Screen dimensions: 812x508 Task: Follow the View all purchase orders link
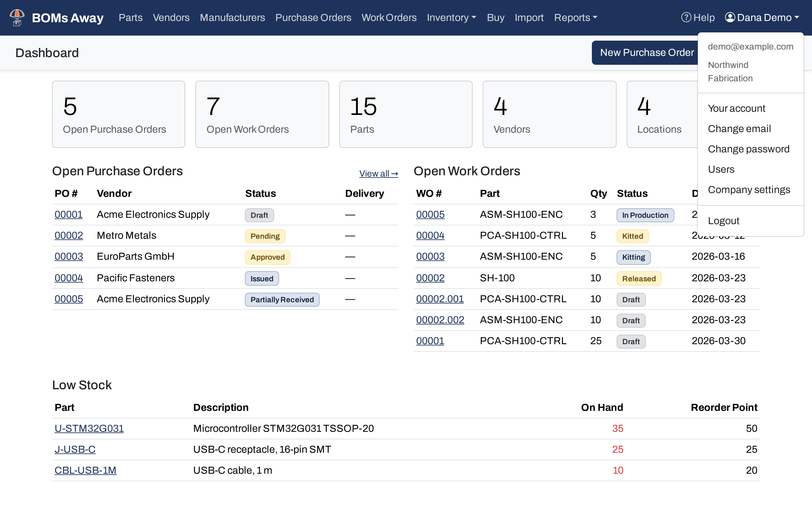click(x=378, y=174)
